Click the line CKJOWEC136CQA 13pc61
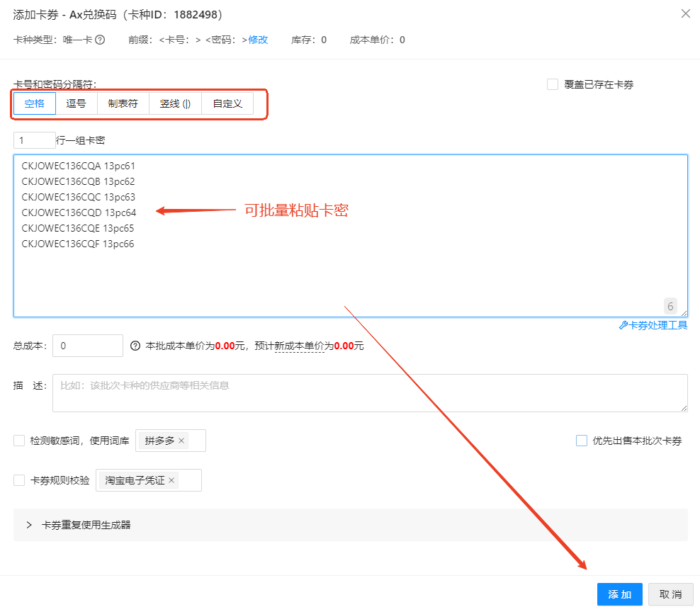The image size is (700, 612). pyautogui.click(x=78, y=166)
